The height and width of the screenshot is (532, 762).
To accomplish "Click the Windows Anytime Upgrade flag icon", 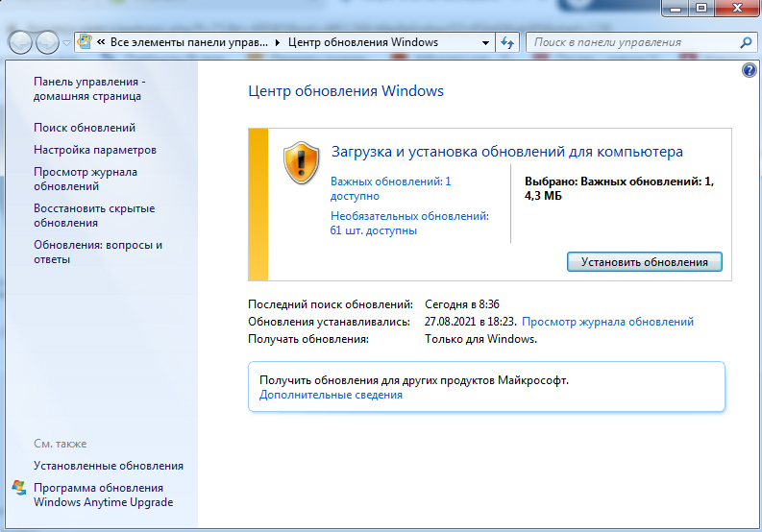I will [18, 488].
